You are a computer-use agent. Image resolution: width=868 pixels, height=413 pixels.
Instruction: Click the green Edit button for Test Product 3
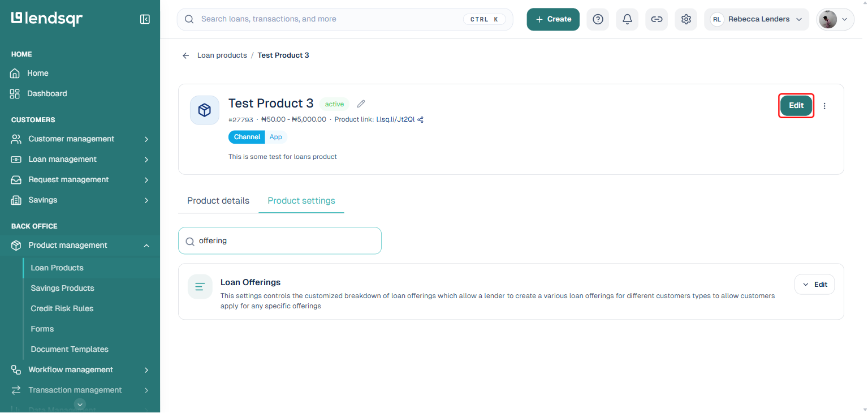click(x=796, y=106)
